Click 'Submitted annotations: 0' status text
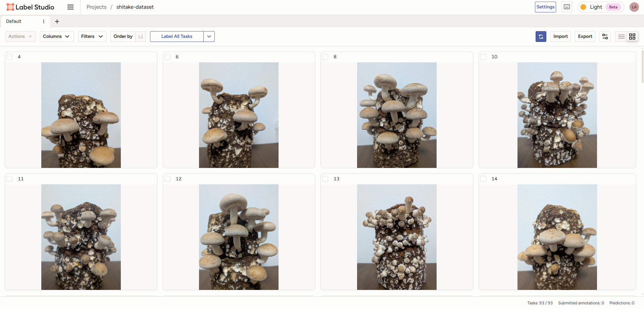This screenshot has height=309, width=644. (581, 303)
